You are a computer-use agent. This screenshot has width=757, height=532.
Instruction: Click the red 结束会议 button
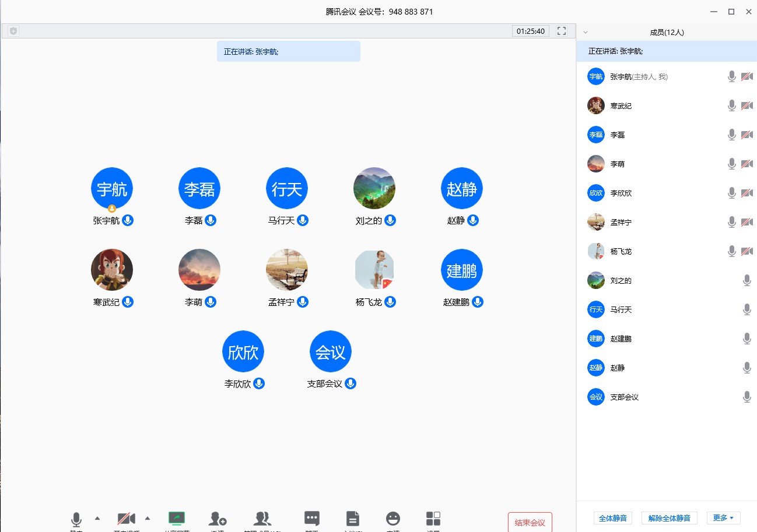click(x=530, y=522)
